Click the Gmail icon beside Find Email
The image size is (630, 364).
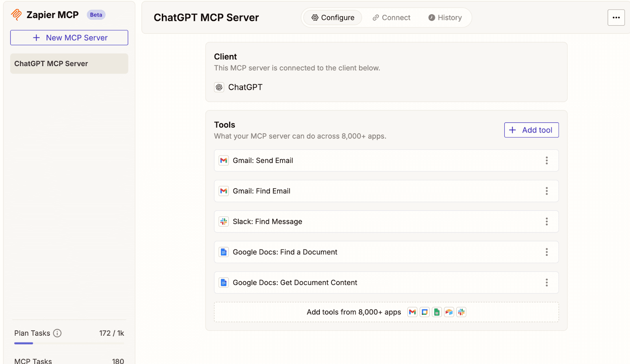point(224,191)
